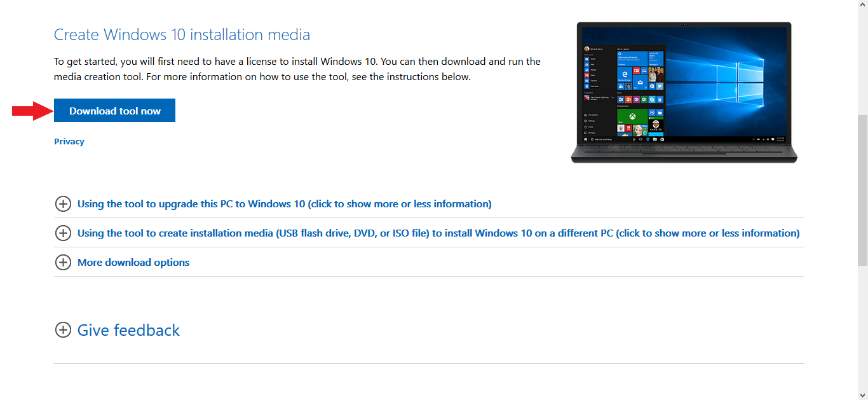
Task: Click the scrollbar down arrow
Action: pos(862,394)
